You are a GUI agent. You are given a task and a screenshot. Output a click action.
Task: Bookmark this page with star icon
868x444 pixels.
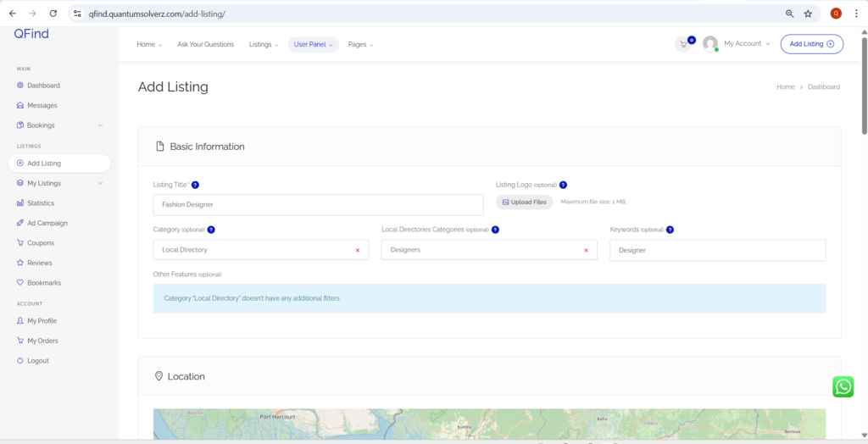click(808, 14)
